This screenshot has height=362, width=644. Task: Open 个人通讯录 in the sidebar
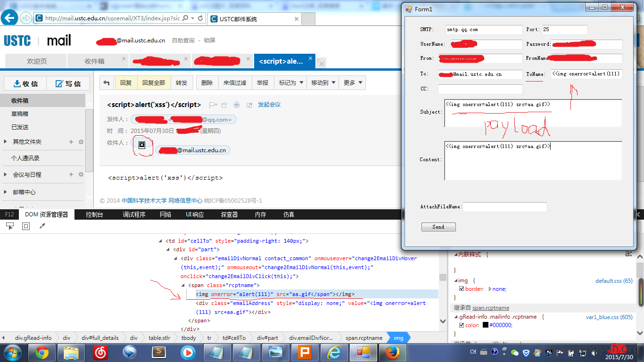click(x=25, y=158)
